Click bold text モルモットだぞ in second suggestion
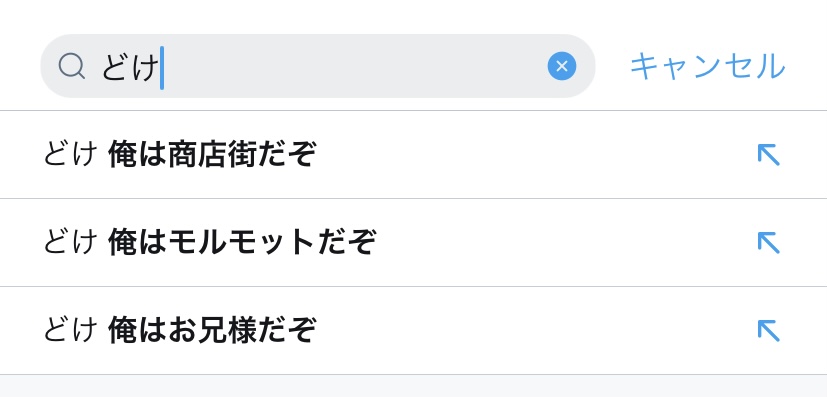This screenshot has height=397, width=827. coord(272,243)
